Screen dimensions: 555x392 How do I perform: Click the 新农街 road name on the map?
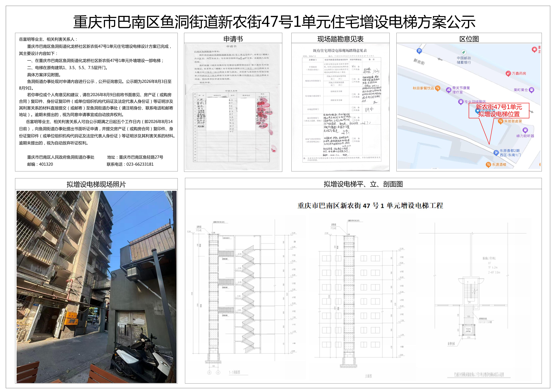(419, 62)
